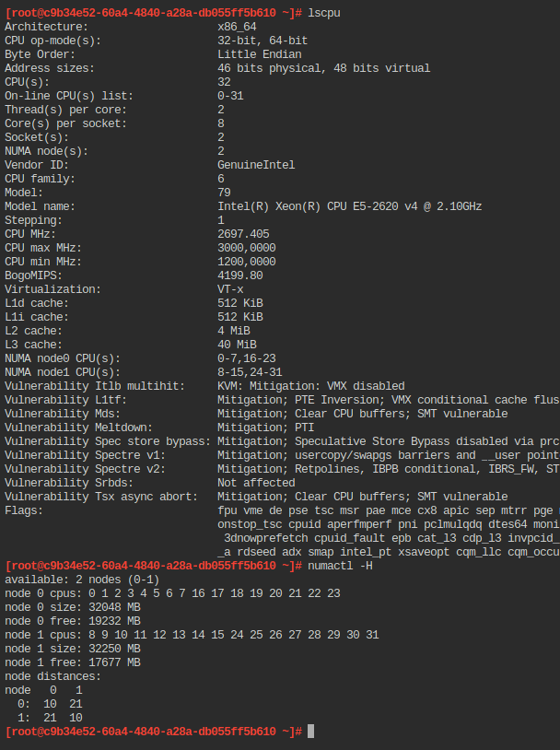Viewport: 560px width, 750px height.
Task: Click the L3 cache value 40 MiB
Action: point(237,345)
